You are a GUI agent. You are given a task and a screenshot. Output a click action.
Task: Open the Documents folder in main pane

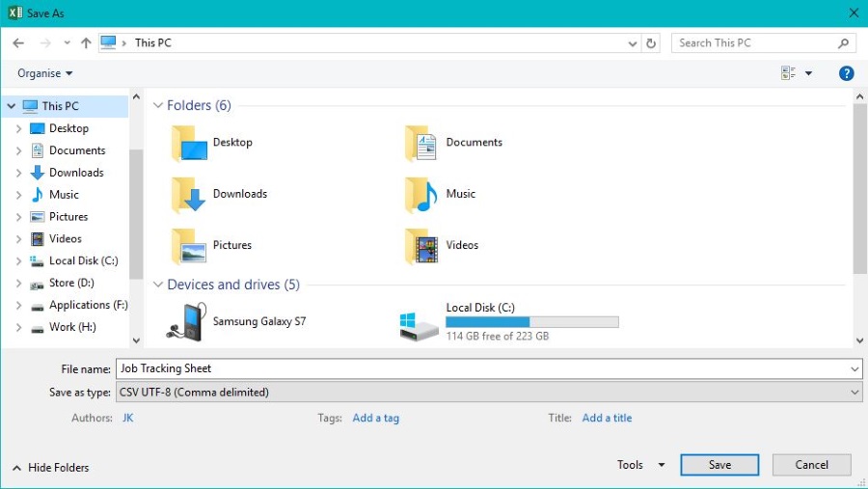[453, 143]
